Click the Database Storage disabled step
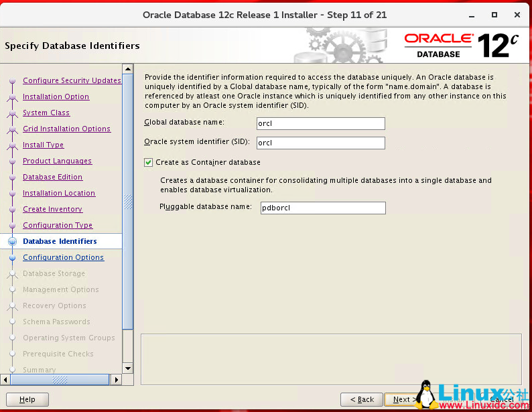The width and height of the screenshot is (532, 412). click(x=54, y=273)
